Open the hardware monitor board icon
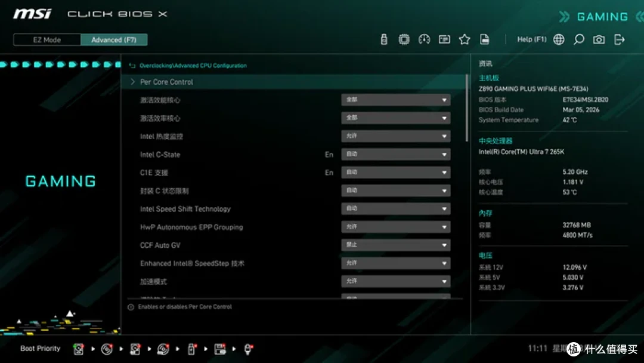The height and width of the screenshot is (363, 644). click(444, 39)
